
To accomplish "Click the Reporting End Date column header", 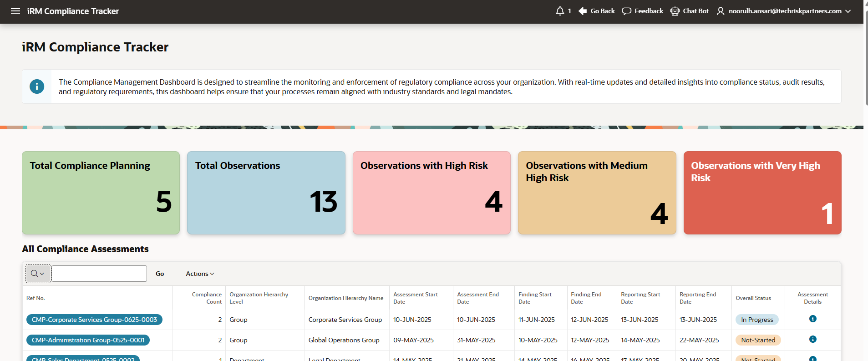I will [698, 298].
